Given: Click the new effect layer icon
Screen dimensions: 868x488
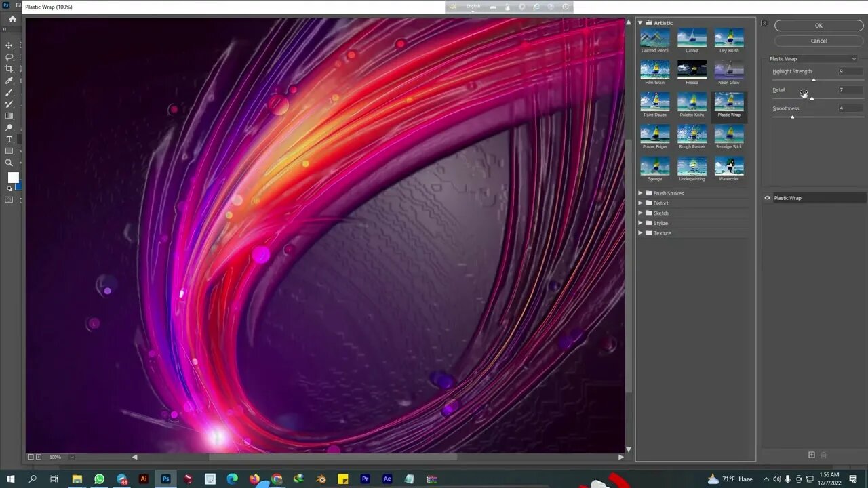Looking at the screenshot, I should click(x=811, y=455).
